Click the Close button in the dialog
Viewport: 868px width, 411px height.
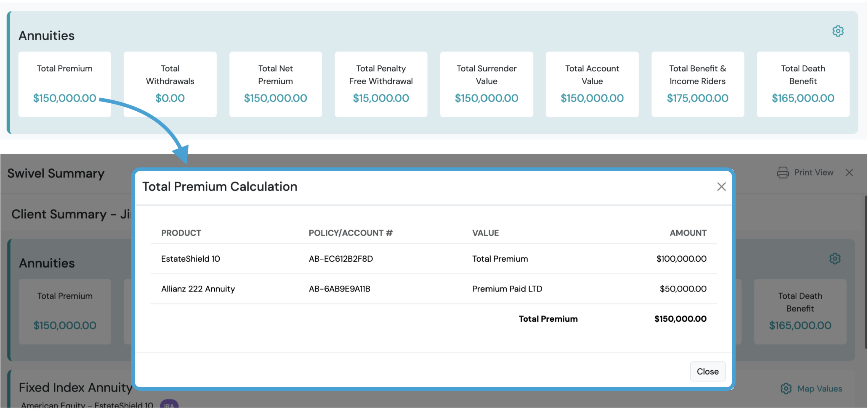[x=707, y=371]
